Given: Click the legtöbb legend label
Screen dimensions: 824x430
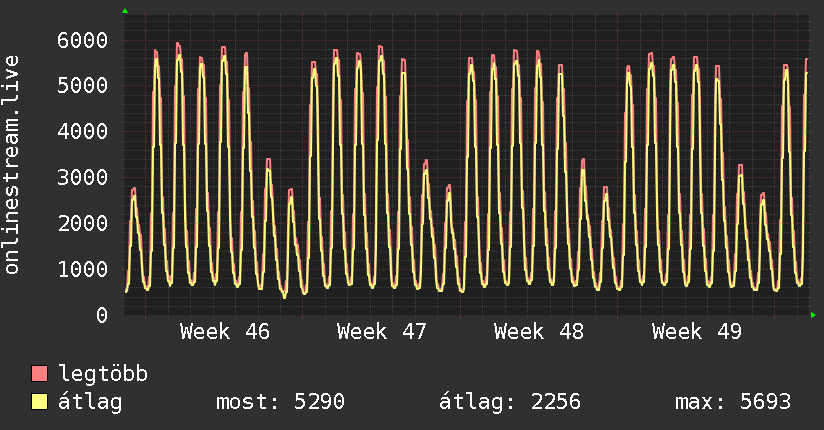Looking at the screenshot, I should click(x=103, y=374).
